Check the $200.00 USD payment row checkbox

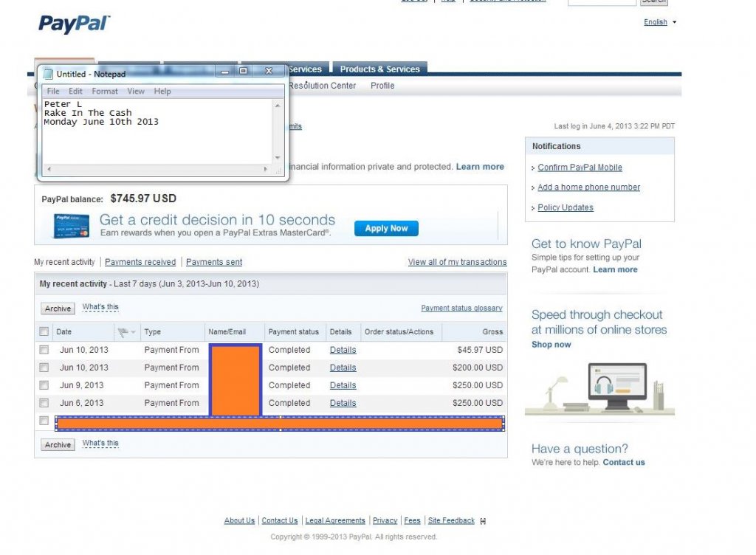pyautogui.click(x=44, y=368)
